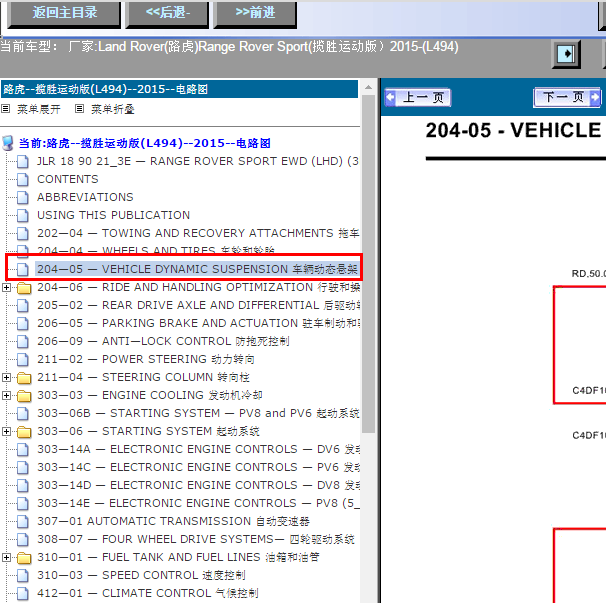Click document icon next to ABBREVIATIONS
Screen dimensions: 606x603
point(23,198)
